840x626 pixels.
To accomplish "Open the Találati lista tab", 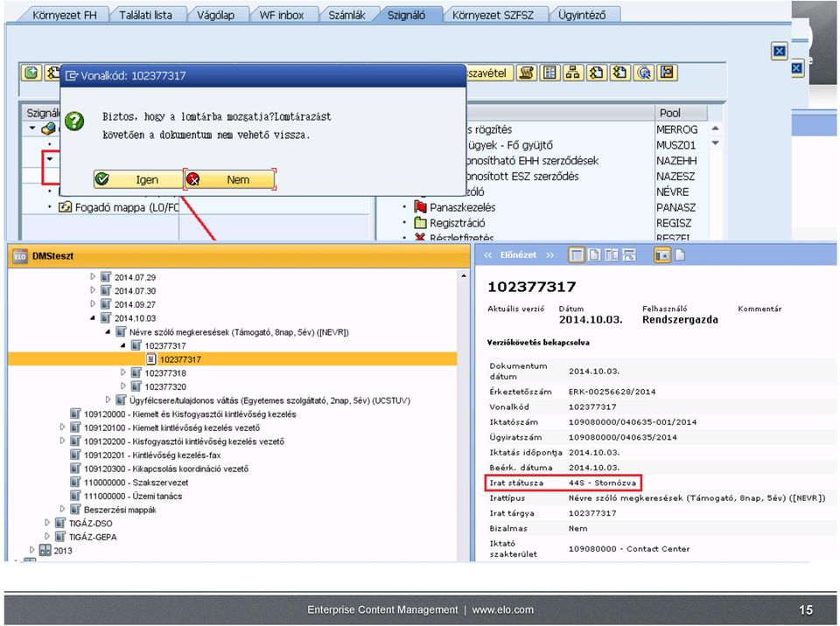I will (146, 15).
